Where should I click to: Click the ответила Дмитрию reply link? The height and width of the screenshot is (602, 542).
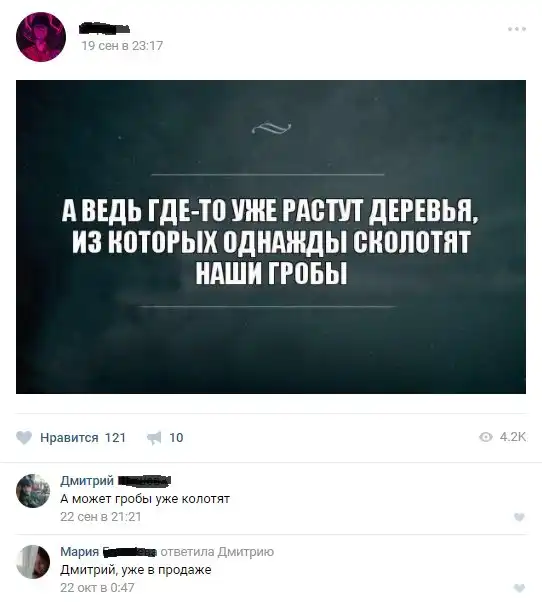217,552
